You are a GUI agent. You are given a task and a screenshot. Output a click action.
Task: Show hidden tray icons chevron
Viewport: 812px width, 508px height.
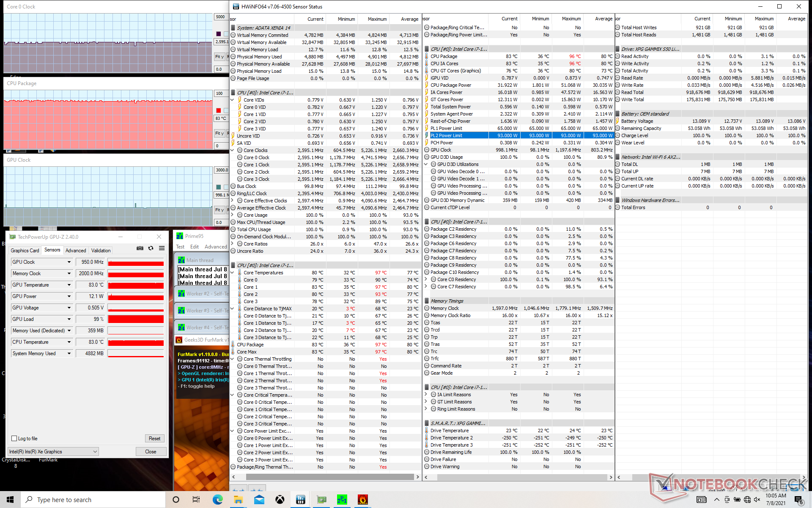(716, 500)
